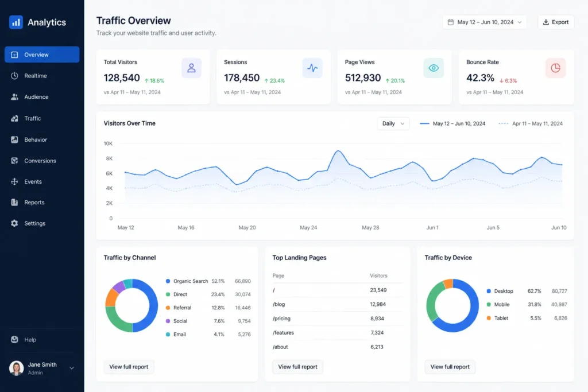Select the /pricing landing page row
The image size is (588, 392).
pos(338,319)
